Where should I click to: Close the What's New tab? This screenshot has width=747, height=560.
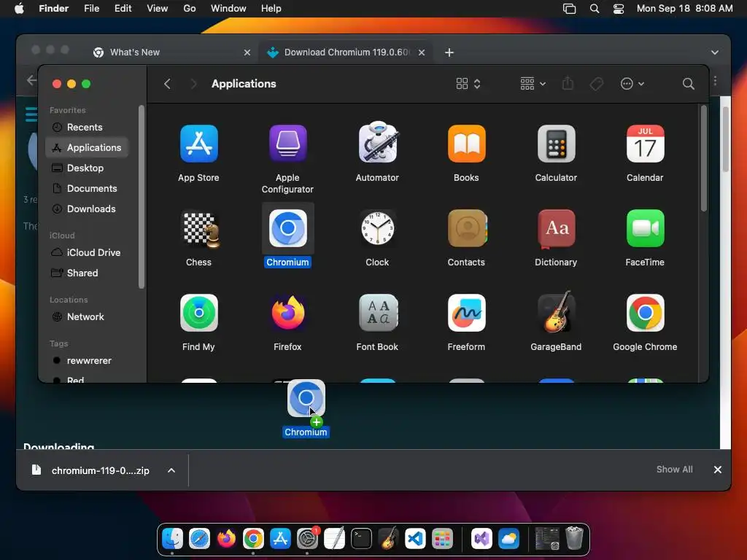(247, 52)
